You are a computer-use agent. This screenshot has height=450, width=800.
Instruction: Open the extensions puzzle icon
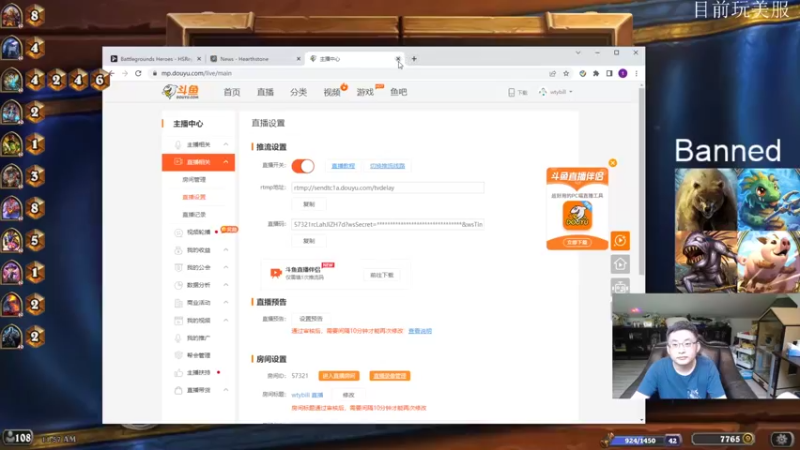(x=595, y=73)
